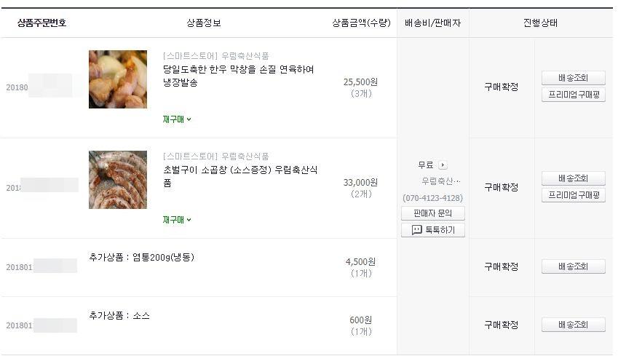Viewport: 618px width, 364px height.
Task: Open the 소곱창 product thumbnail
Action: click(x=118, y=180)
